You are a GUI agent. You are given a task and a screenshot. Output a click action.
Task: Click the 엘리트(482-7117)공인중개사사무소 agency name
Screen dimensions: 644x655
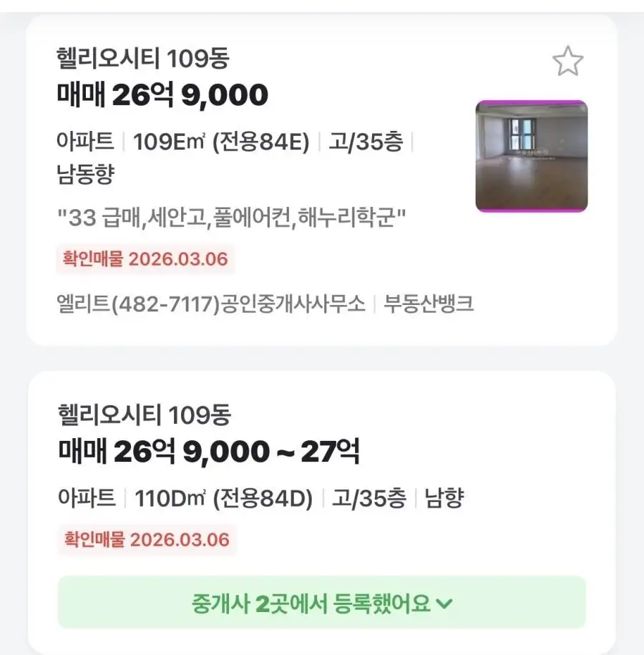pyautogui.click(x=210, y=304)
